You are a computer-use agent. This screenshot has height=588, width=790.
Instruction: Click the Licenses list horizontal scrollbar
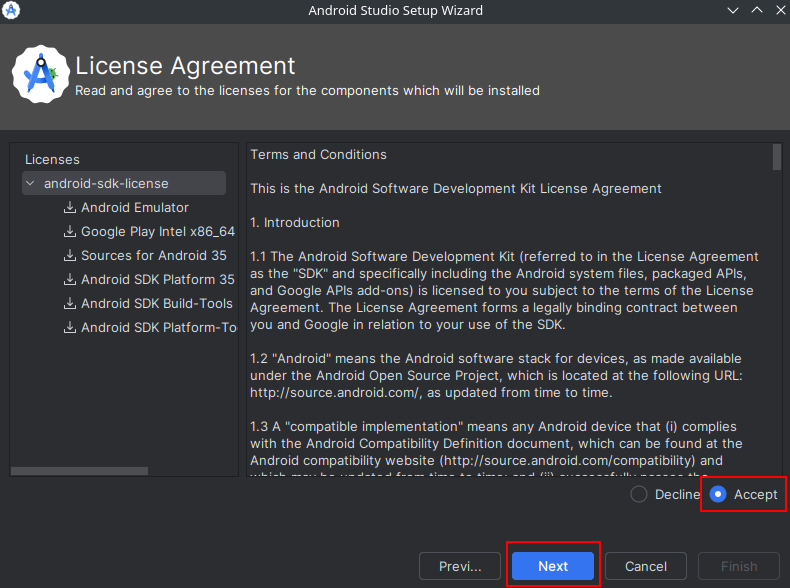[80, 471]
